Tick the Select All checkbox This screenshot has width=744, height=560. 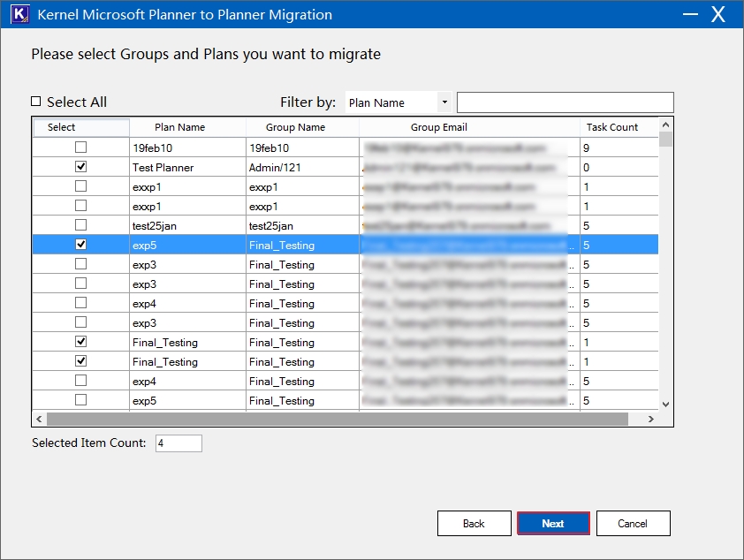click(x=36, y=102)
